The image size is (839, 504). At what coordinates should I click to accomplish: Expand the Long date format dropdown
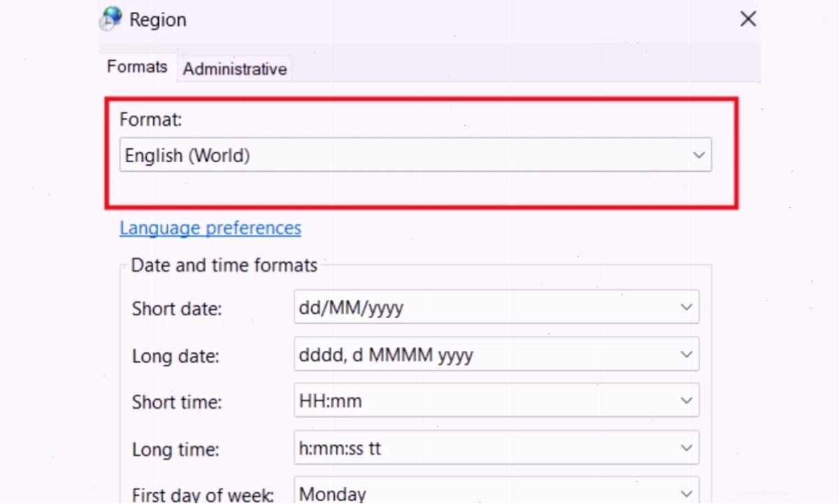(x=496, y=354)
